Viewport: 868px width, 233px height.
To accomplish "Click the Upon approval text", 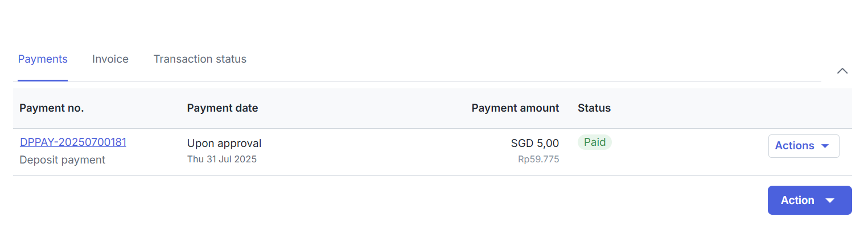I will pyautogui.click(x=224, y=143).
